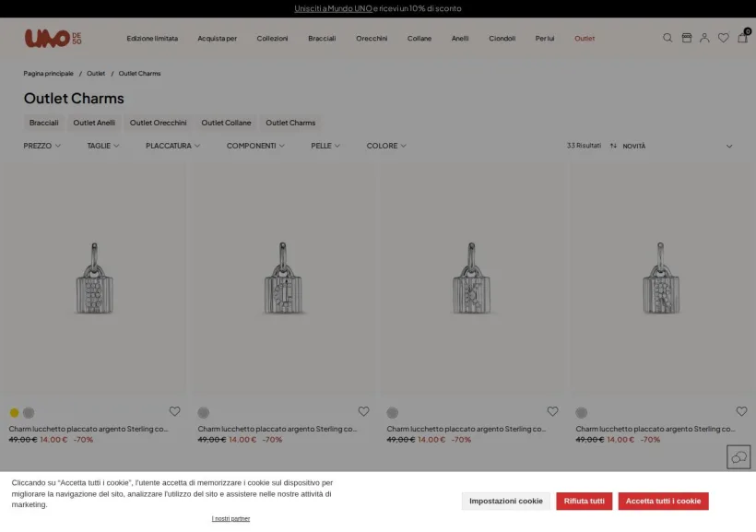Open the fourth Charm lucchetto product title
The height and width of the screenshot is (532, 756).
pos(656,429)
